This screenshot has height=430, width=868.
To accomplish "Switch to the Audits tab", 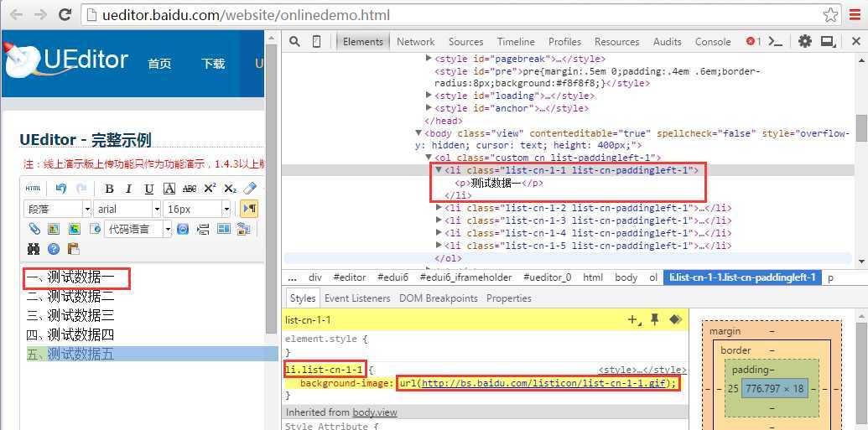I will pos(667,42).
